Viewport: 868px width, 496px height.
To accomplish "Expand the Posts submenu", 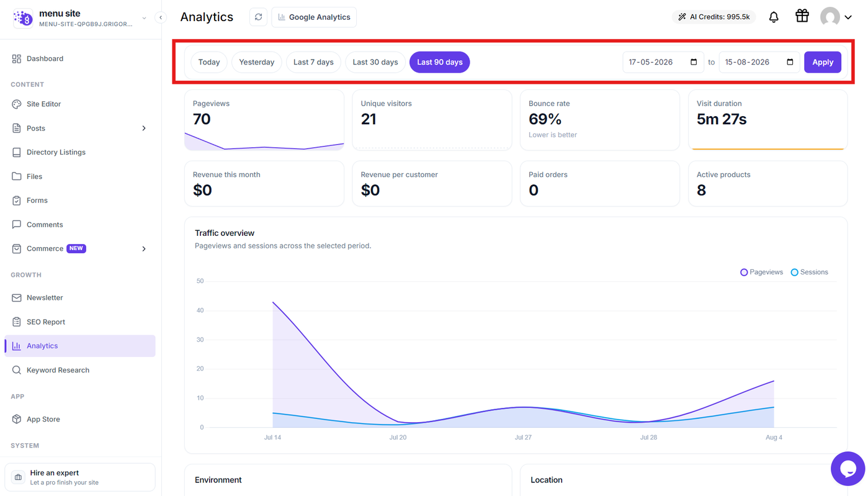I will [144, 129].
